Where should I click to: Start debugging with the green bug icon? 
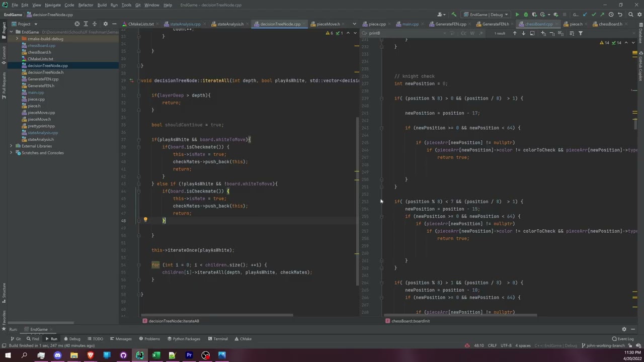(526, 15)
